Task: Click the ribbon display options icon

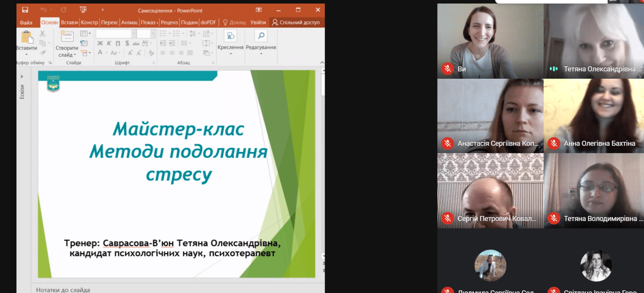Action: (259, 10)
